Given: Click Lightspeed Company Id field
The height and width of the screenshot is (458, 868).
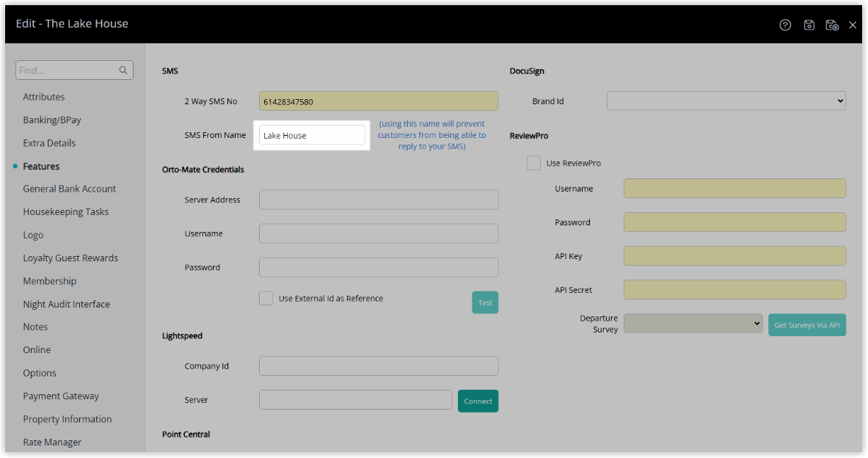Looking at the screenshot, I should 379,366.
